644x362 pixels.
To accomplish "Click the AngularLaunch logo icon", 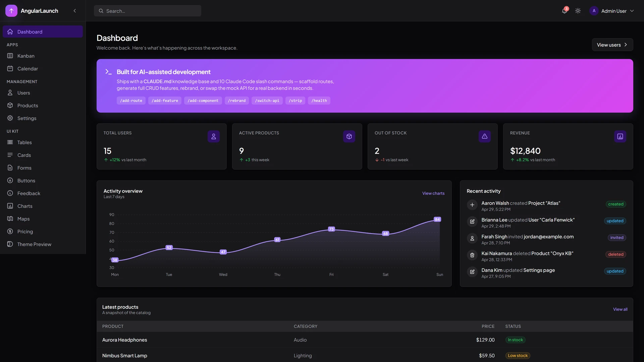I will pyautogui.click(x=11, y=11).
